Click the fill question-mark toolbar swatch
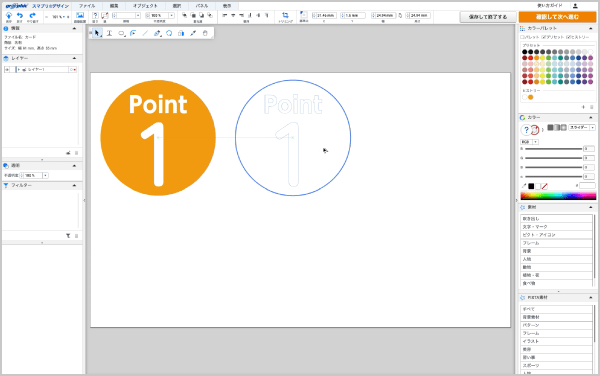This screenshot has height=376, width=600. click(x=95, y=15)
